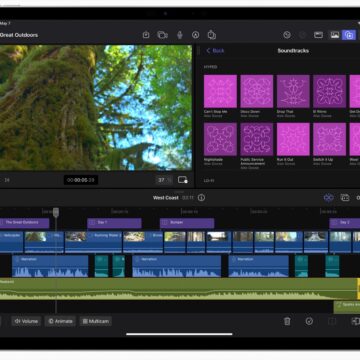Select the Helicopter video clip

(x=11, y=242)
